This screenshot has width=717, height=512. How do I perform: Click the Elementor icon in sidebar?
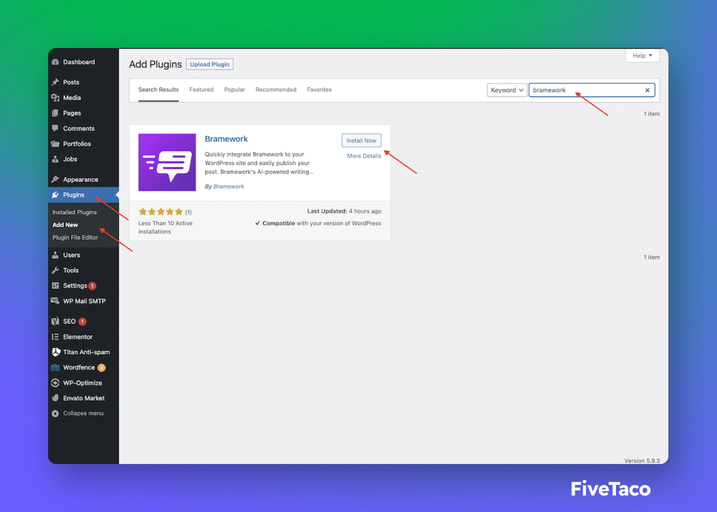[55, 337]
